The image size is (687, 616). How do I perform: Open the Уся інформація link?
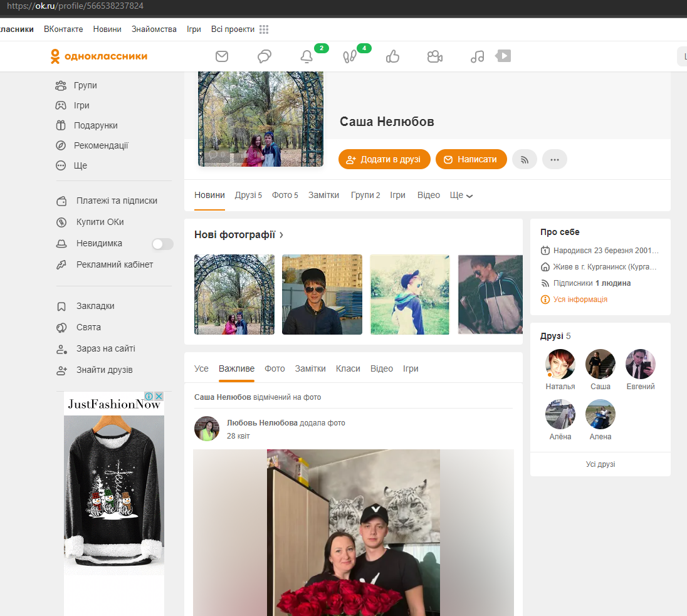(580, 300)
